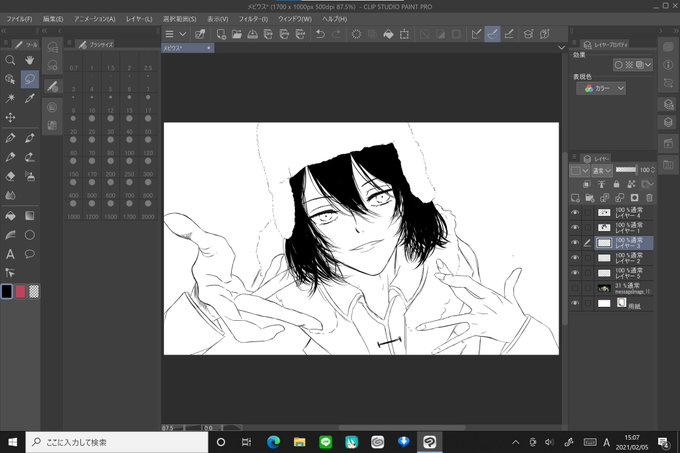Open the レイヤー(L) menu
Screen dimensions: 680x453
(x=139, y=19)
